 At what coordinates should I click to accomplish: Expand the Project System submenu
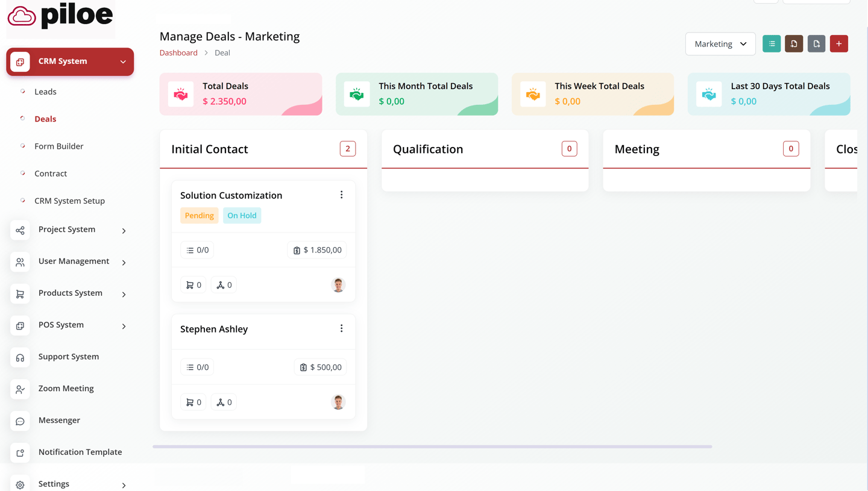[124, 231]
